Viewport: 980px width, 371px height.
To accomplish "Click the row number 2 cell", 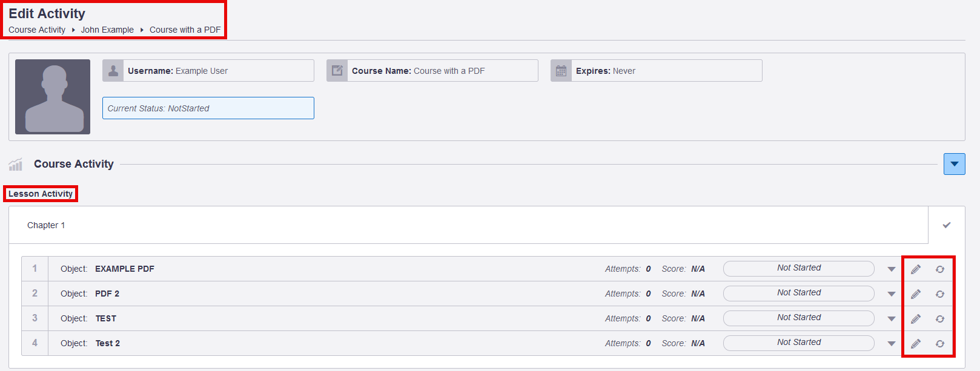I will coord(35,294).
